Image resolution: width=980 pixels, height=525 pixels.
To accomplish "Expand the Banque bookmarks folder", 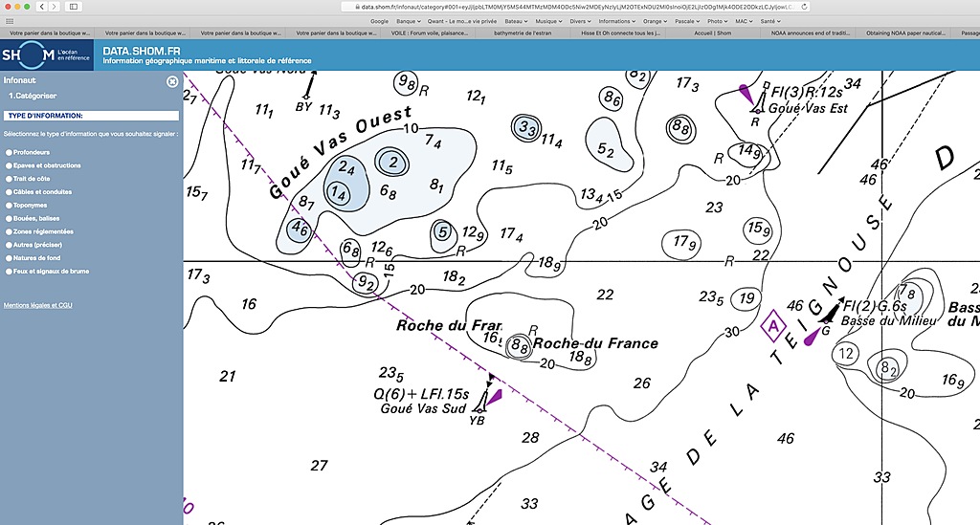I will point(408,21).
